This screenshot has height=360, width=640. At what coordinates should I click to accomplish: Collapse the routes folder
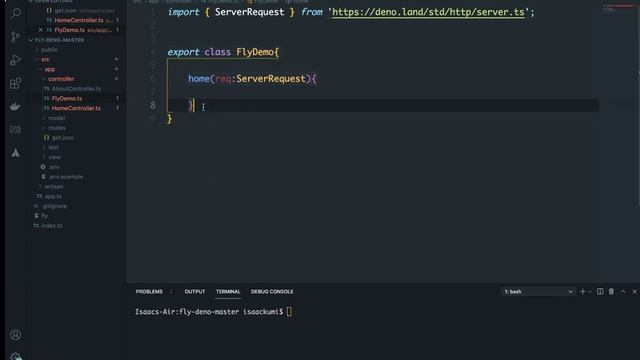tap(56, 128)
